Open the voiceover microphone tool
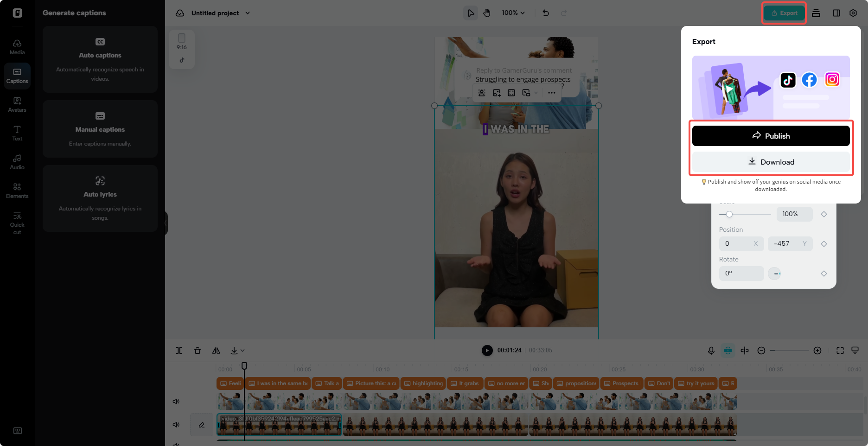 pos(711,350)
